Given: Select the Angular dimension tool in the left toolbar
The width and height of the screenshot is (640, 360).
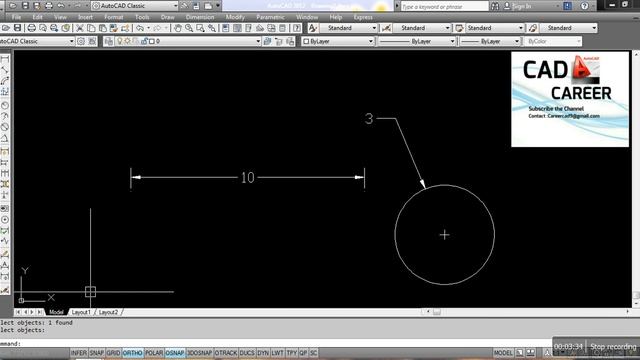Looking at the screenshot, I should coord(4,138).
